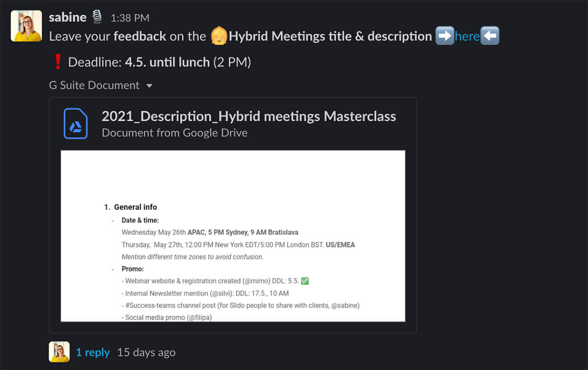Click the microphone status emoji beside sabine
588x370 pixels.
(x=97, y=17)
